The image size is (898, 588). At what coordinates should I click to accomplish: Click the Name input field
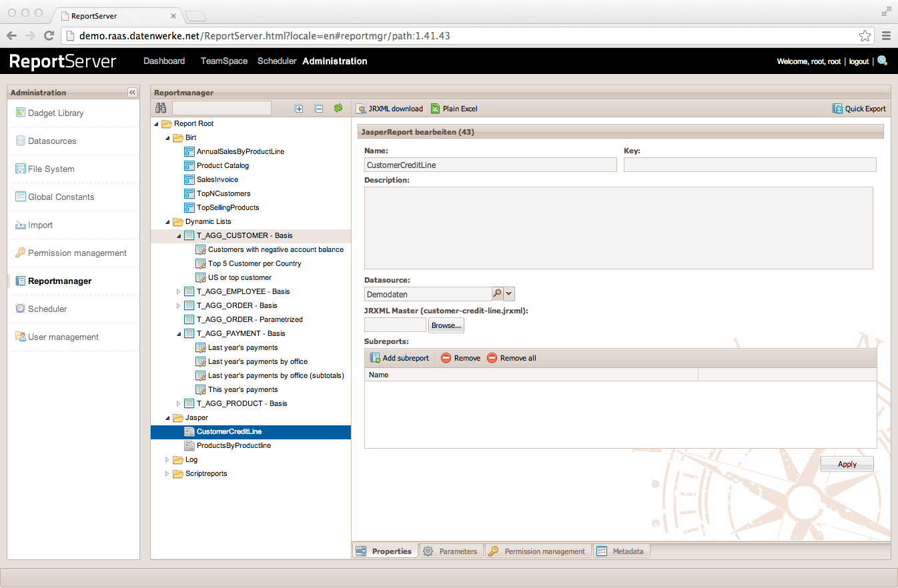coord(490,165)
